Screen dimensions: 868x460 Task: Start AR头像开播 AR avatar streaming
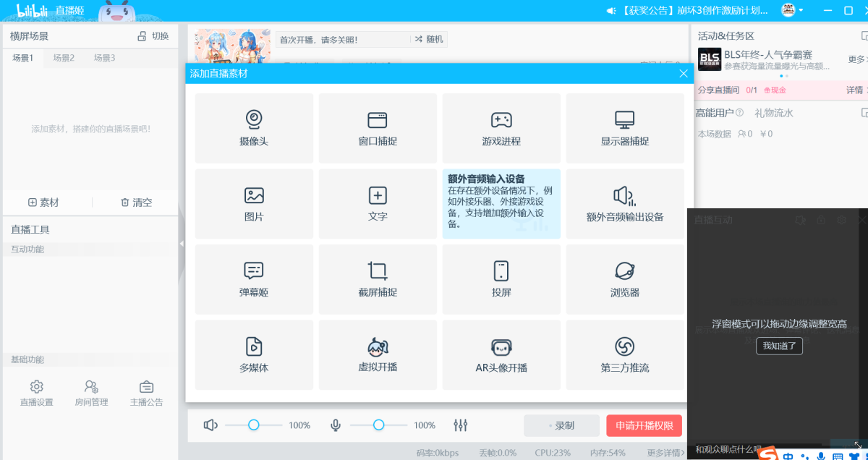[x=501, y=354]
